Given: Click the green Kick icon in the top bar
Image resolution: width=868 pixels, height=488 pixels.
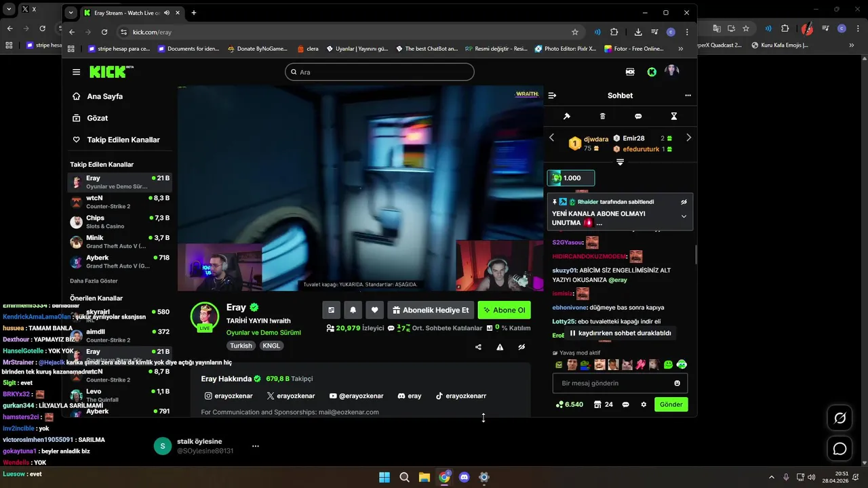Looking at the screenshot, I should tap(652, 72).
